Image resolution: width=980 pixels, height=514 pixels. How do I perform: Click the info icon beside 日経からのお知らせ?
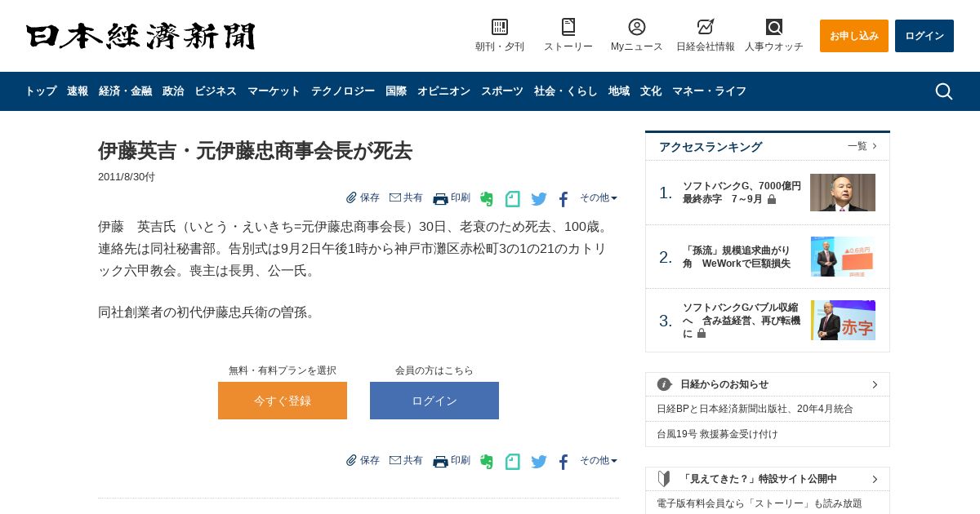click(664, 384)
